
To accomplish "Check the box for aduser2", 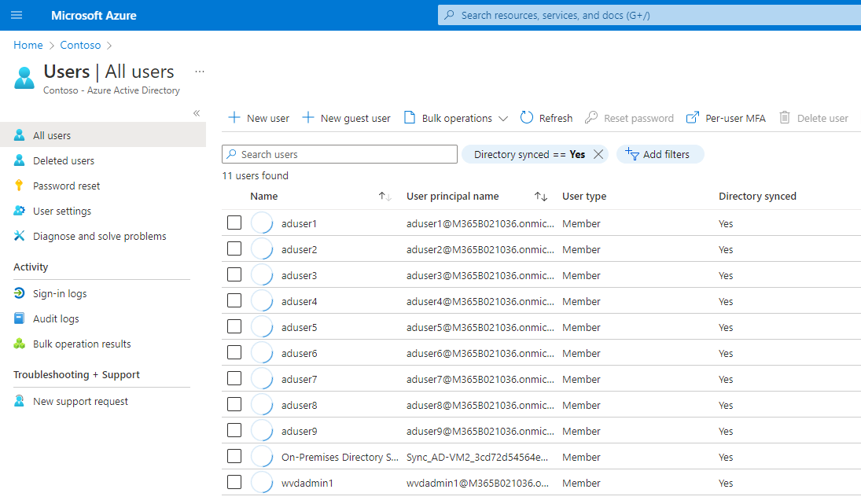I will coord(234,248).
